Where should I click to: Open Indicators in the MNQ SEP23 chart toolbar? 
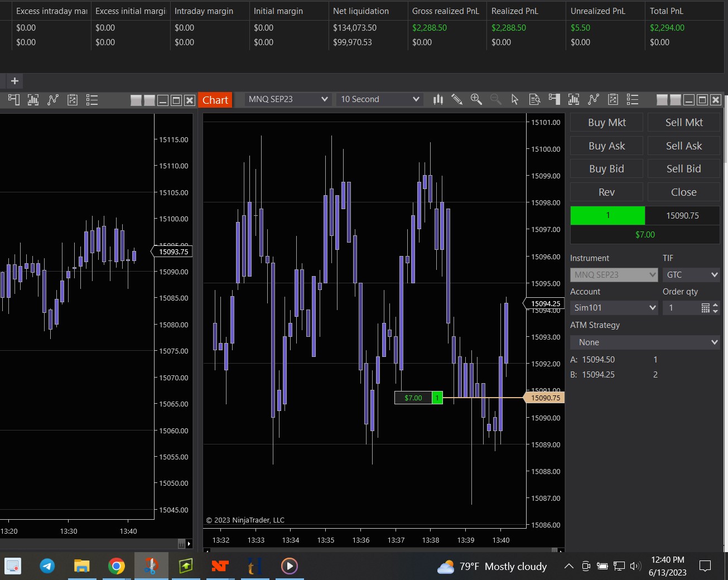573,99
